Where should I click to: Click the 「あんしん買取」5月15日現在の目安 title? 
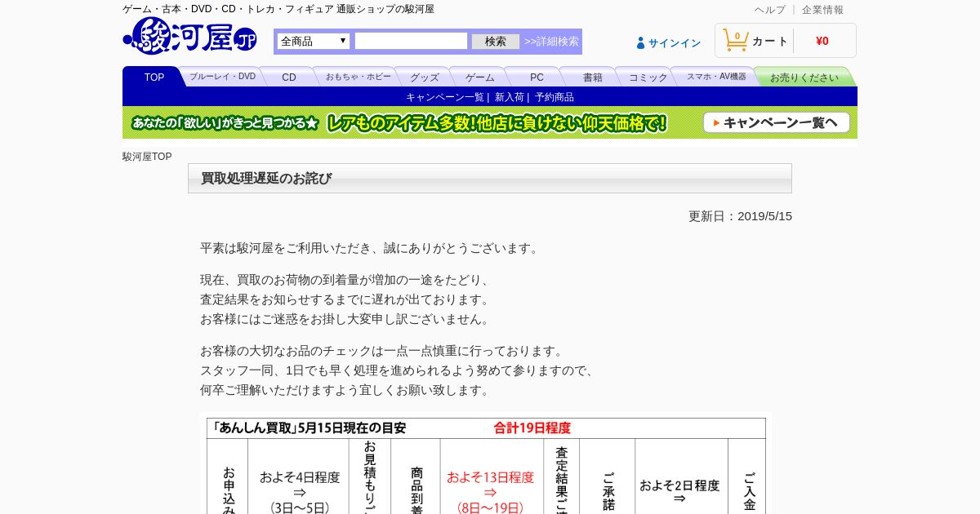point(309,428)
